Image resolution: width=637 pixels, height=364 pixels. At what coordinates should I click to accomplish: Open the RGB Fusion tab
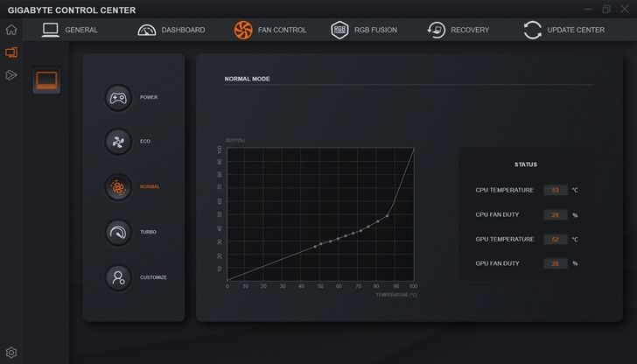(364, 30)
